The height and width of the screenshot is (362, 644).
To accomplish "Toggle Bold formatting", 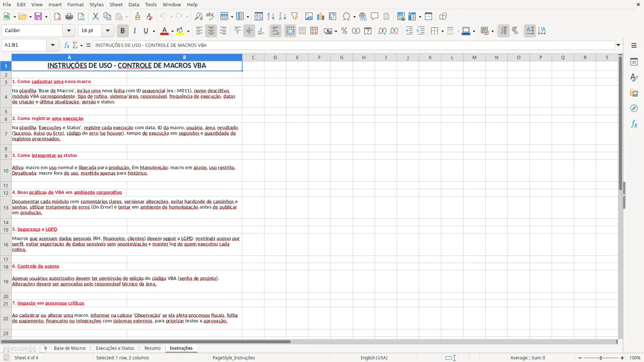I will (x=122, y=31).
